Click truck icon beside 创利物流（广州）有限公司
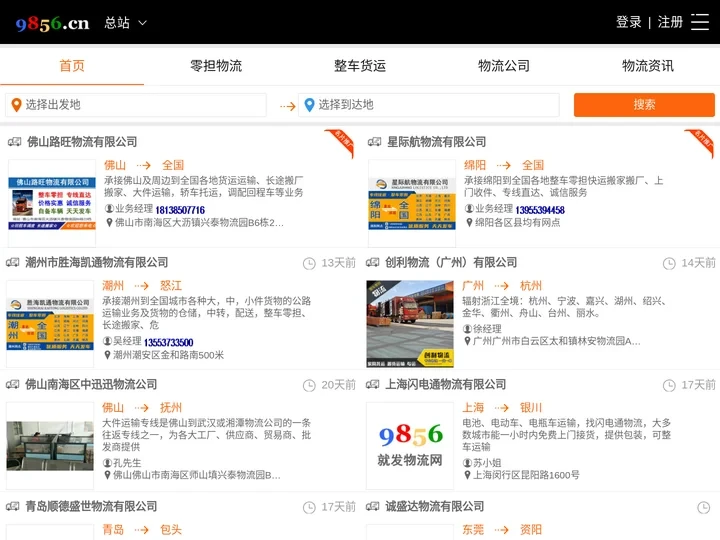This screenshot has height=540, width=720. [x=372, y=263]
